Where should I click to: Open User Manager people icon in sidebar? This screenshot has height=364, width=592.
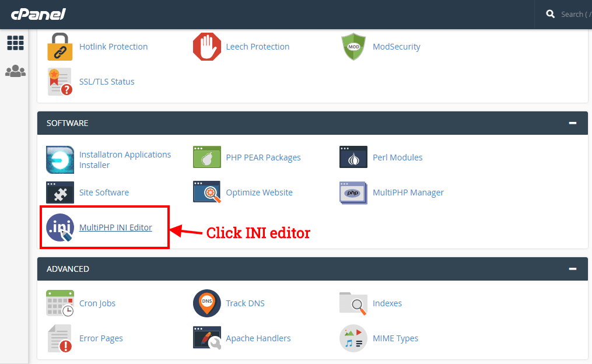(x=16, y=71)
